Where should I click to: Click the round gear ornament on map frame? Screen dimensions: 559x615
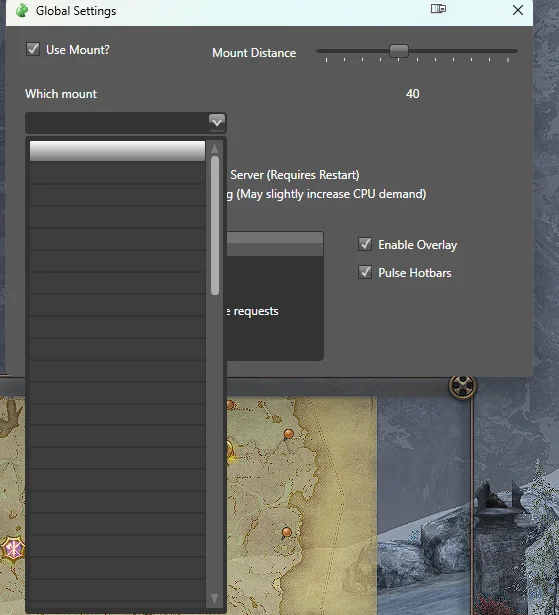point(462,386)
